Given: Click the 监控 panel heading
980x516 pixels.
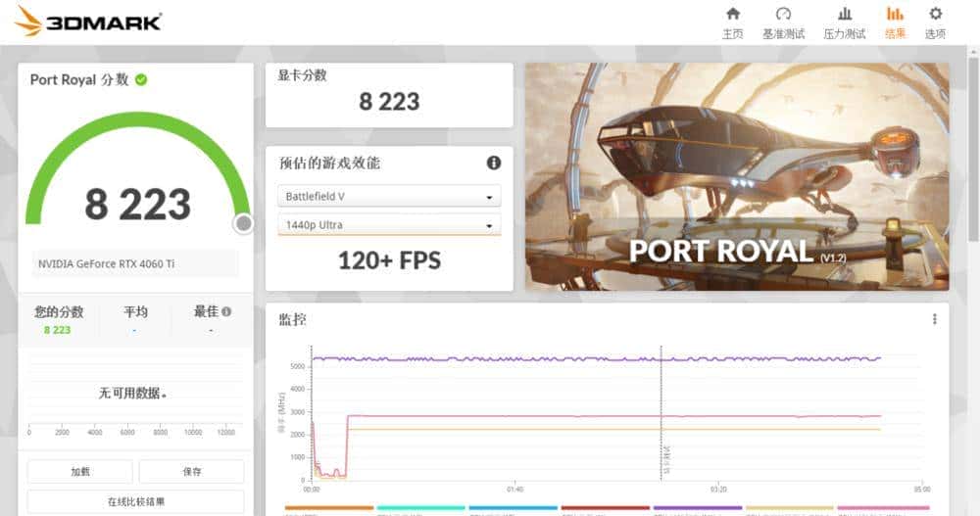Looking at the screenshot, I should tap(292, 320).
